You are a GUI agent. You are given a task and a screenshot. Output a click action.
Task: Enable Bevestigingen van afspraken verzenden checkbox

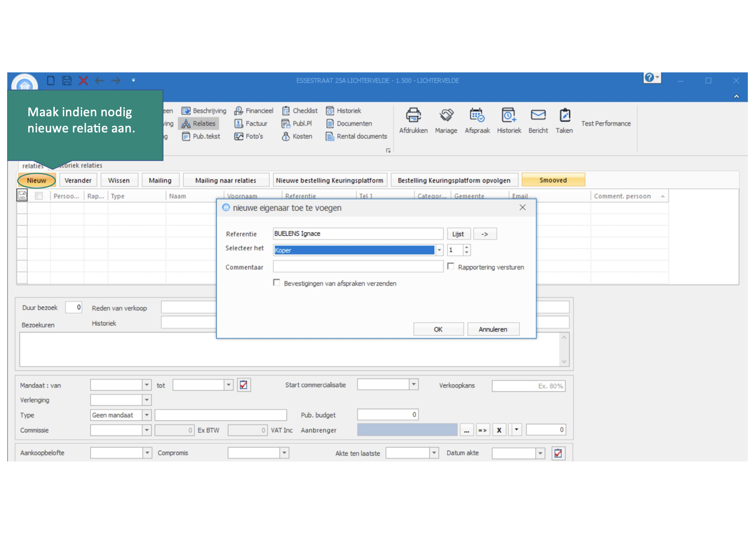click(277, 283)
